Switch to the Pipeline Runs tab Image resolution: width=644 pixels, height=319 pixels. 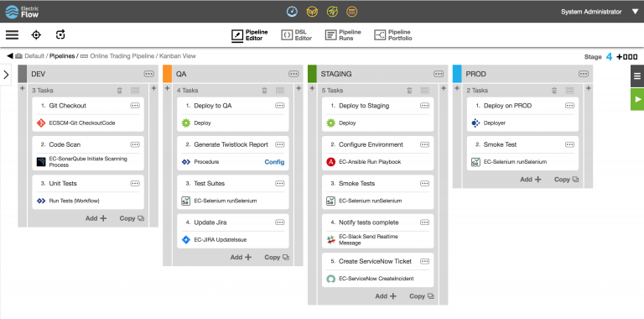click(x=343, y=35)
